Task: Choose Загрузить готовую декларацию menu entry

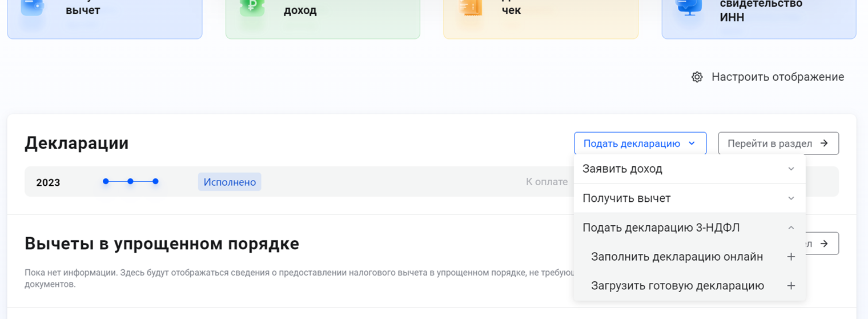Action: pyautogui.click(x=677, y=286)
